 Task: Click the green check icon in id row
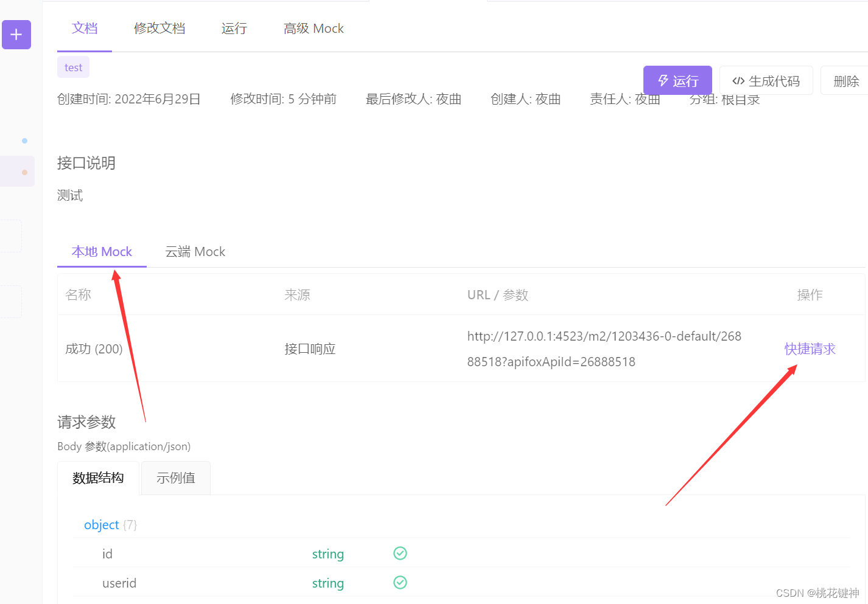[400, 553]
